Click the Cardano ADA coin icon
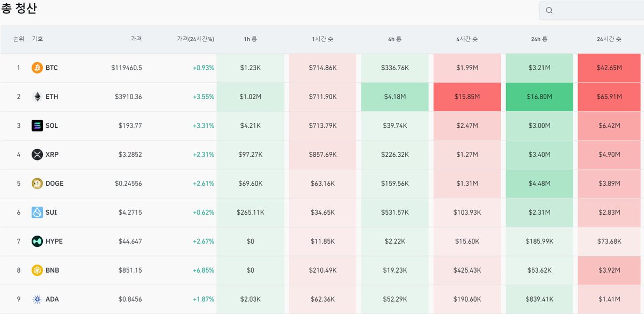 coord(37,299)
